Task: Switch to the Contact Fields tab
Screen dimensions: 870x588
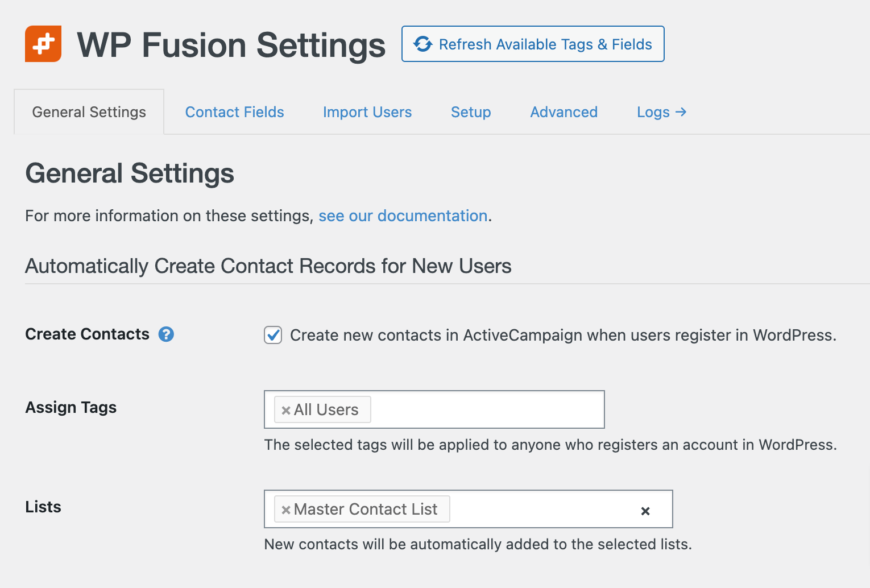Action: coord(234,112)
